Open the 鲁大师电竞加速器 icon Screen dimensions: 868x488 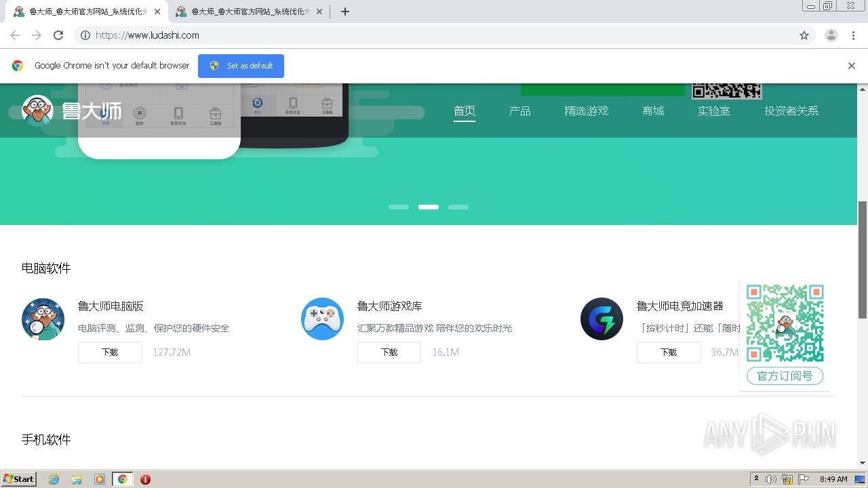click(601, 319)
